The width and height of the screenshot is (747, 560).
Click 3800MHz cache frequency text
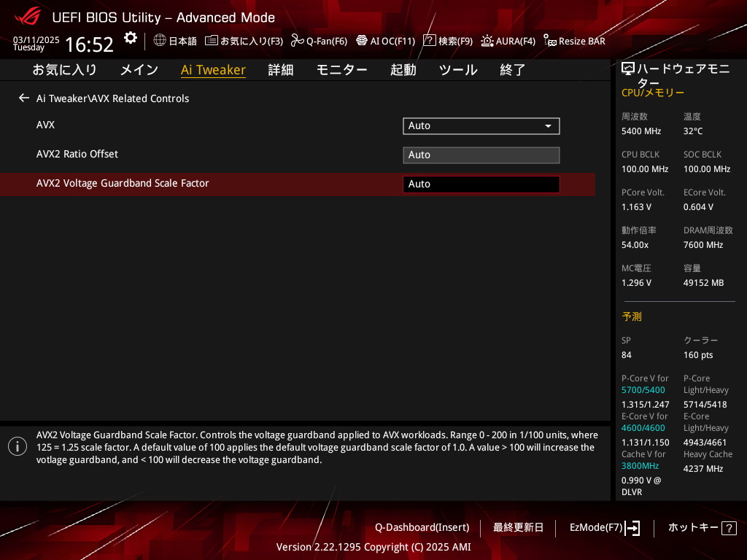640,466
